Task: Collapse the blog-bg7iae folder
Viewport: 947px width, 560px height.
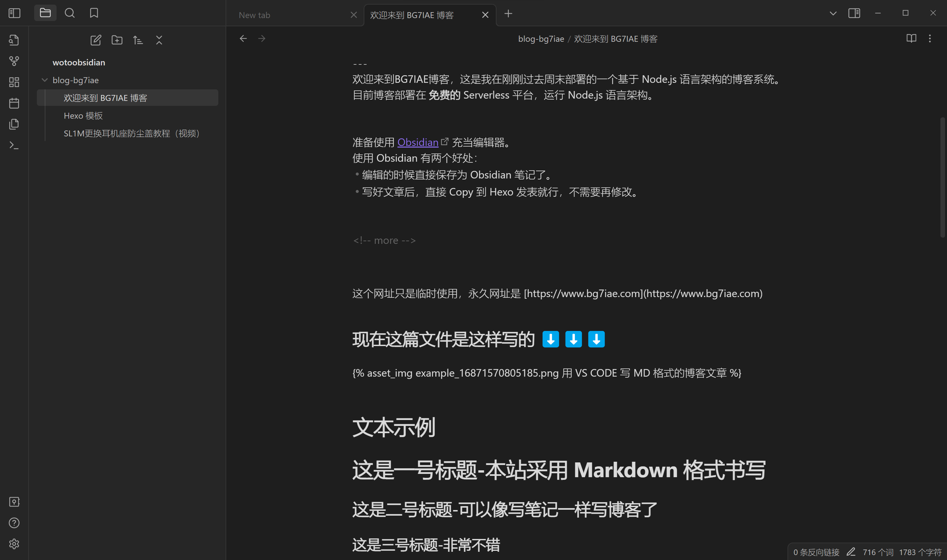Action: click(44, 80)
